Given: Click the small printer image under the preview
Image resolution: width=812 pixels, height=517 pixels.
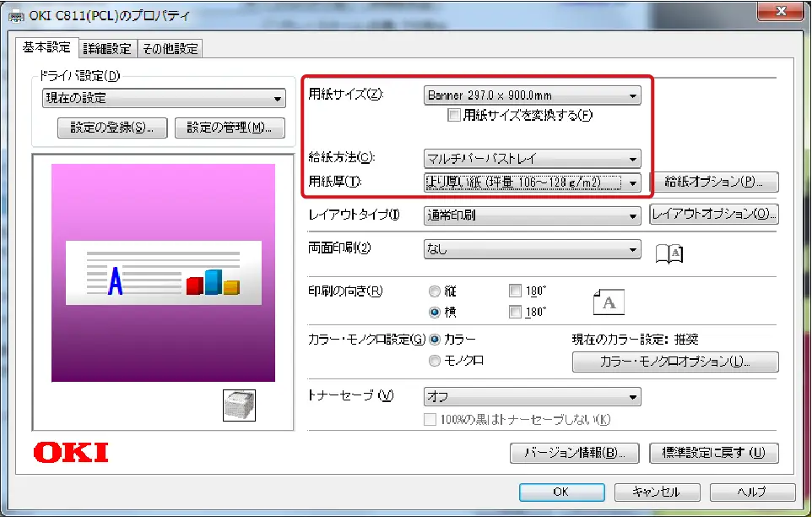Looking at the screenshot, I should 239,405.
